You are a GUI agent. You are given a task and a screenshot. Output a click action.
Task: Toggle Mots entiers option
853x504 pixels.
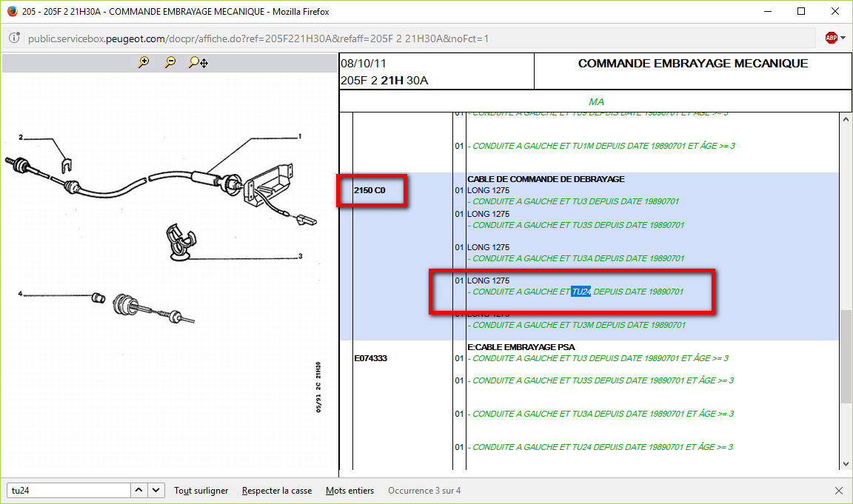349,491
